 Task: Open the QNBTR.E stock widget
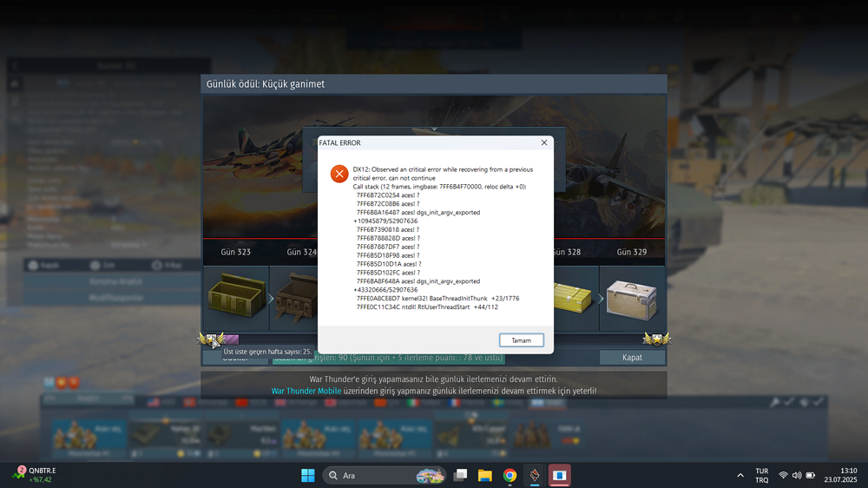(35, 475)
